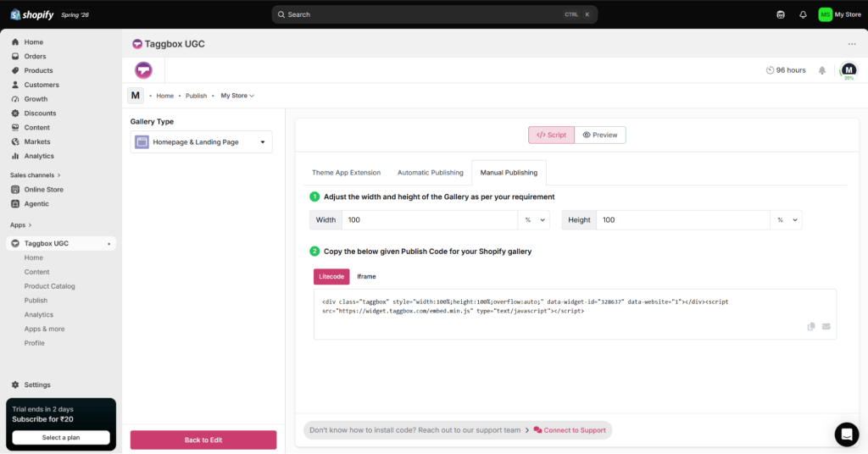868x454 pixels.
Task: Click Connect to Support link
Action: [570, 430]
